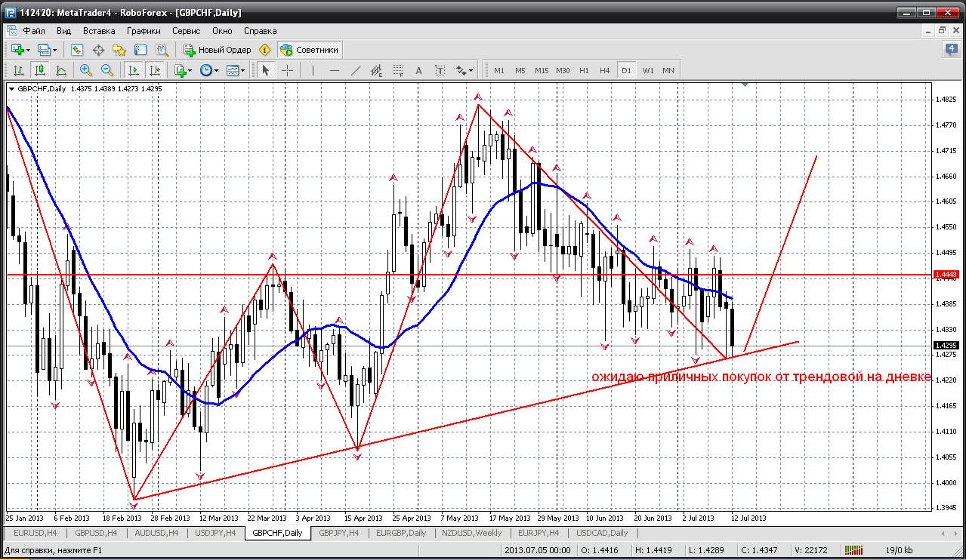Viewport: 966px width, 560px height.
Task: Toggle the Terminal window icon
Action: tap(140, 50)
